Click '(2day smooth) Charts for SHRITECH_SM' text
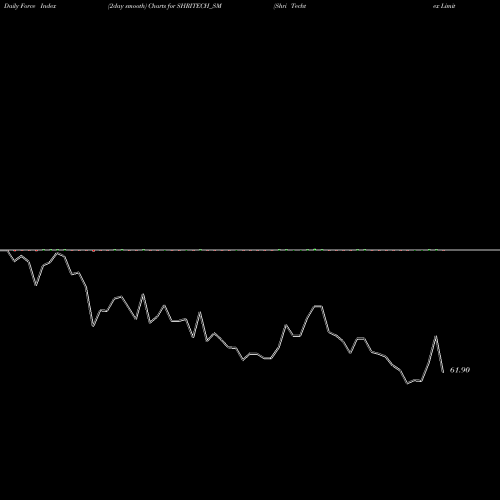Image resolution: width=500 pixels, height=500 pixels. (165, 6)
